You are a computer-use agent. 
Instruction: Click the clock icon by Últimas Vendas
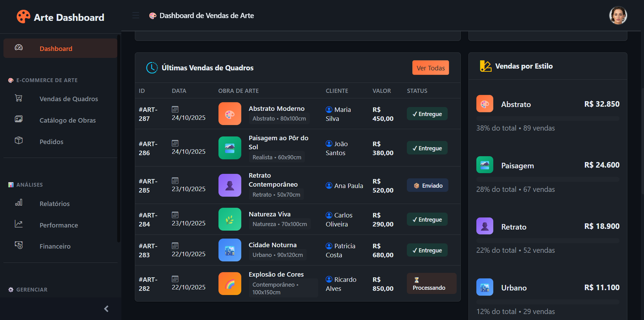pyautogui.click(x=152, y=68)
